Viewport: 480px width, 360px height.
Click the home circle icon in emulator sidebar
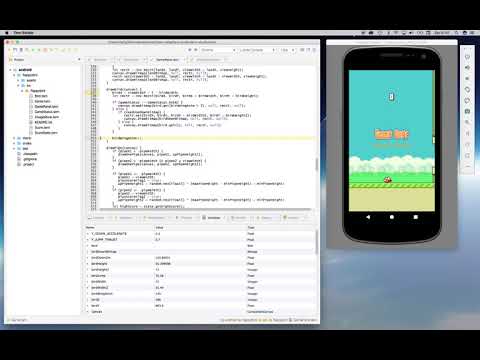467,144
